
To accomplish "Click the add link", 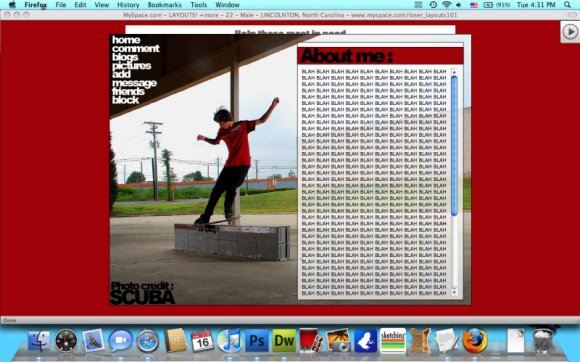I will (121, 74).
